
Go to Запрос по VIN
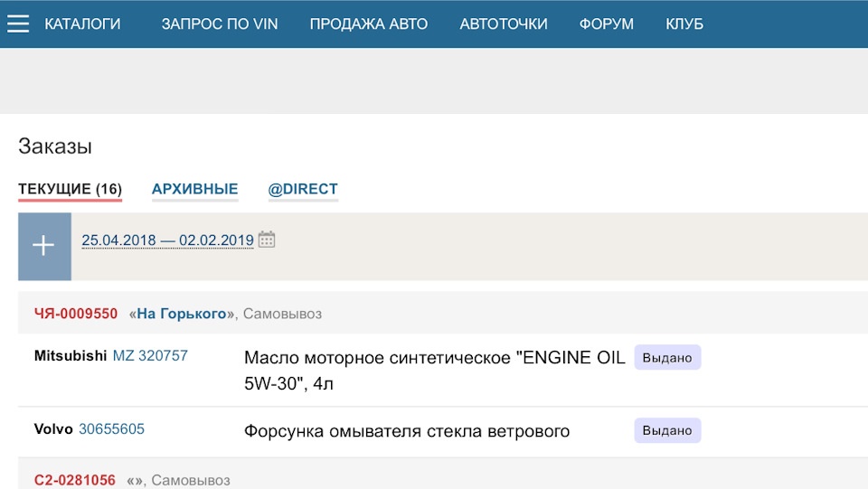tap(220, 24)
